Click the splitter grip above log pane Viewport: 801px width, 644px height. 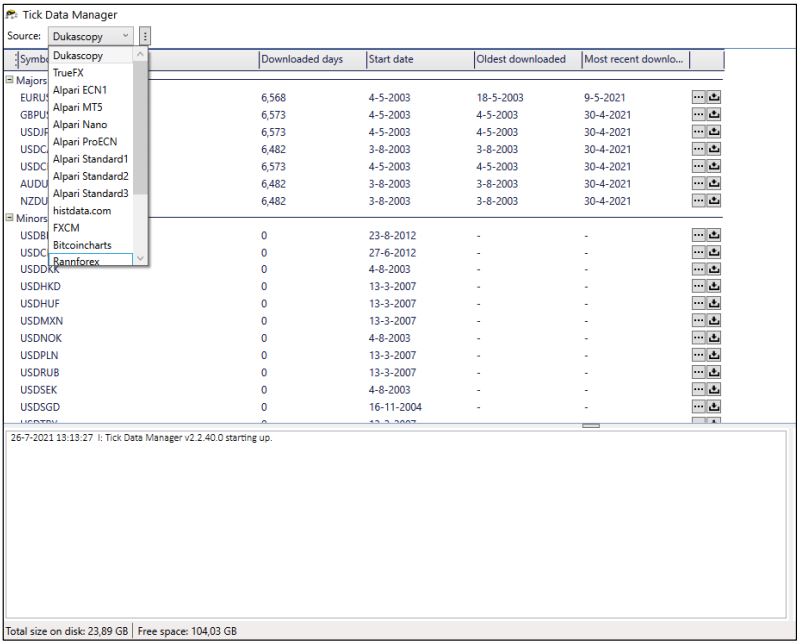coord(591,425)
